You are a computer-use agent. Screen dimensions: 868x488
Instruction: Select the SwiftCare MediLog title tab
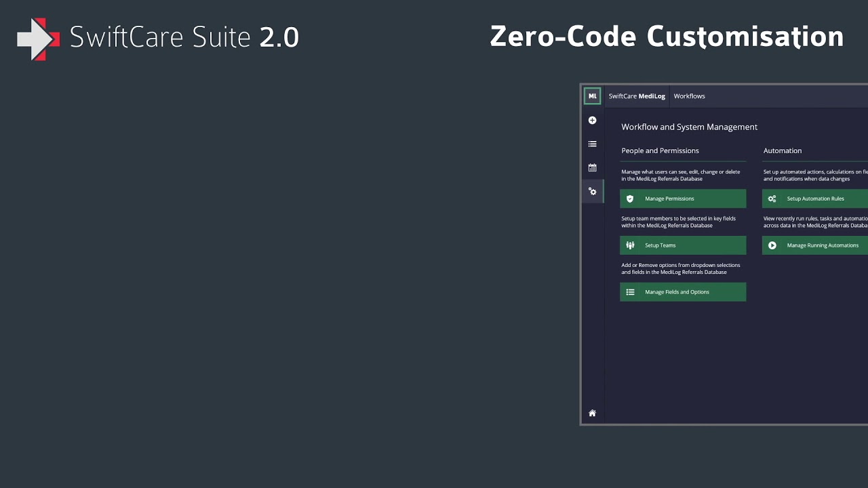(x=637, y=96)
